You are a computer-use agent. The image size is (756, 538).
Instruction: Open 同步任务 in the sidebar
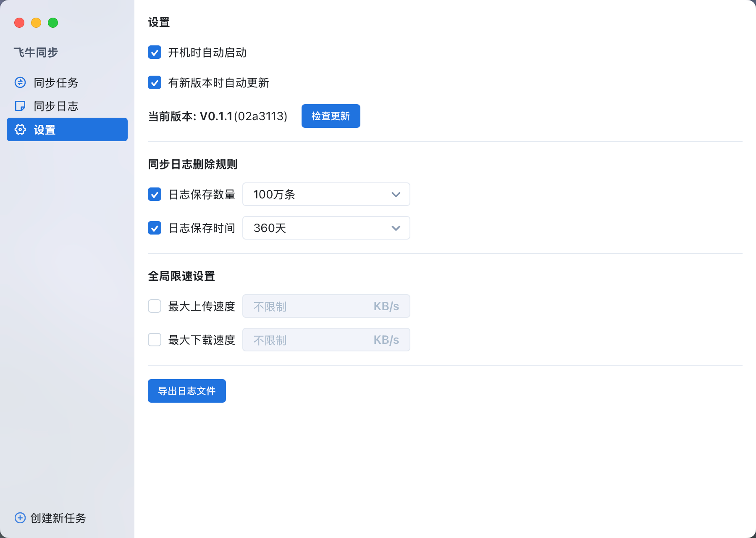click(56, 82)
